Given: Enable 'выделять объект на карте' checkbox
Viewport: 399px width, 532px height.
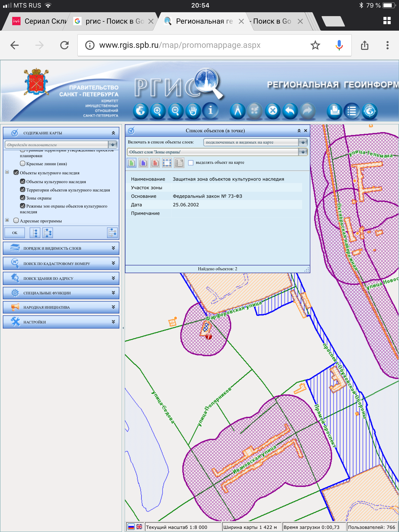Looking at the screenshot, I should point(191,163).
